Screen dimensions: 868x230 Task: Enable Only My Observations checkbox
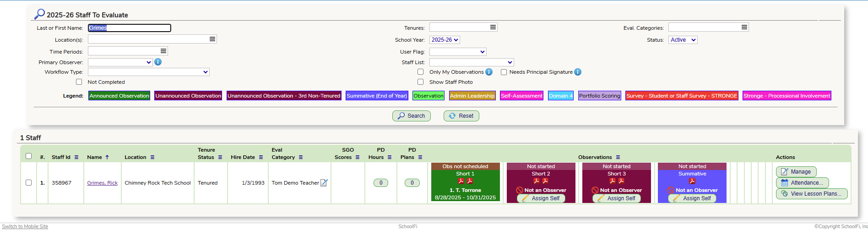[420, 72]
